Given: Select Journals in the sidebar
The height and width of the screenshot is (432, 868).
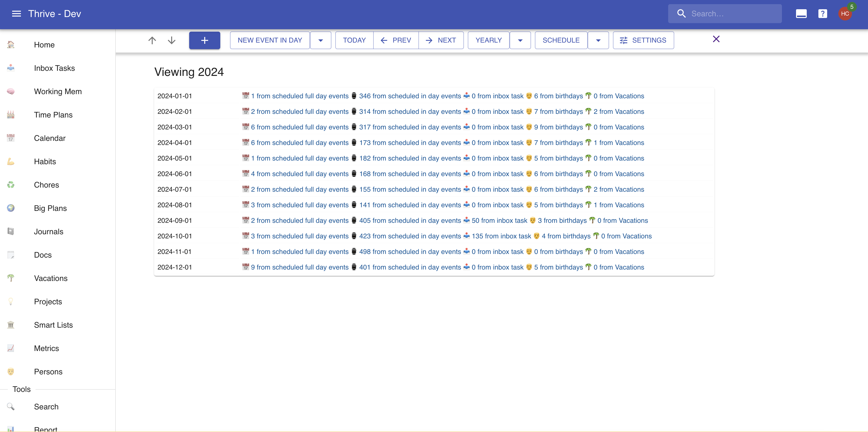Looking at the screenshot, I should (49, 231).
